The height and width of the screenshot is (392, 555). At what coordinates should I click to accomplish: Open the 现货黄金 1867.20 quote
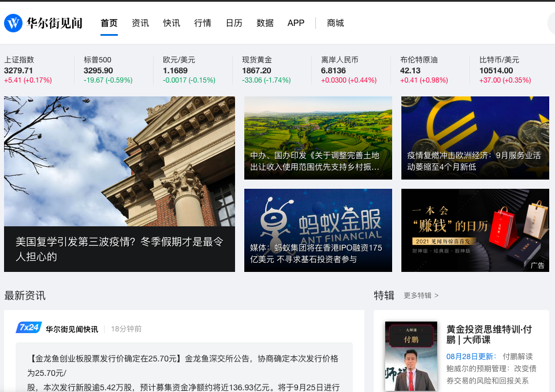point(266,70)
